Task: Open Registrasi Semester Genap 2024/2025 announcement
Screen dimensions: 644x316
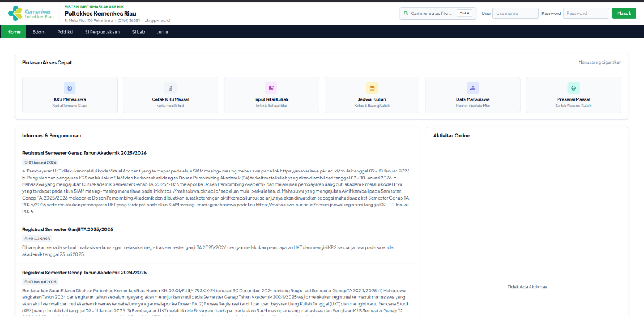Action: (x=84, y=273)
